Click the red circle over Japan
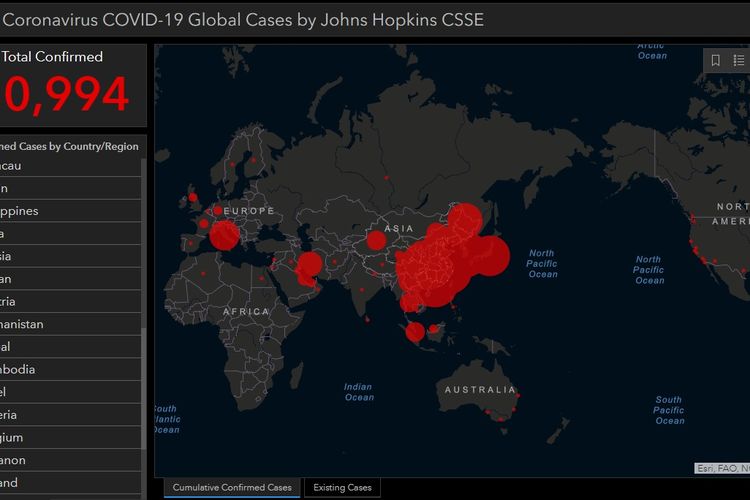This screenshot has width=750, height=500. tap(489, 256)
